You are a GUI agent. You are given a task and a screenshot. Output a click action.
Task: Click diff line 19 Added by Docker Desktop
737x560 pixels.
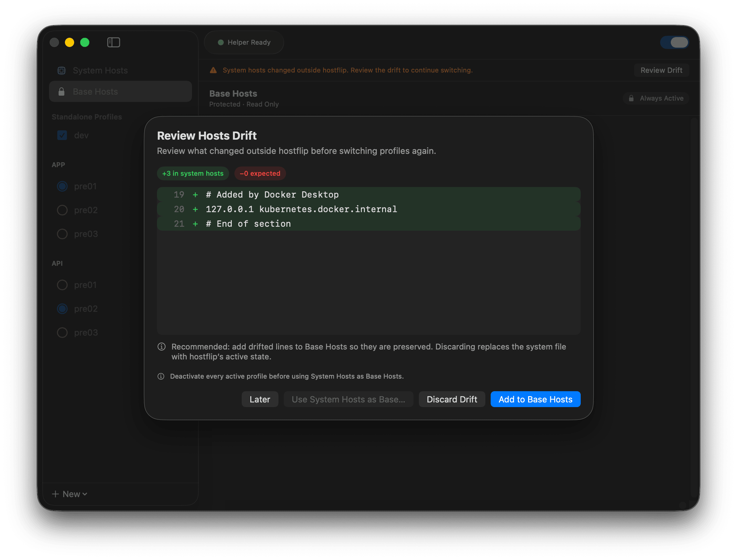[368, 195]
